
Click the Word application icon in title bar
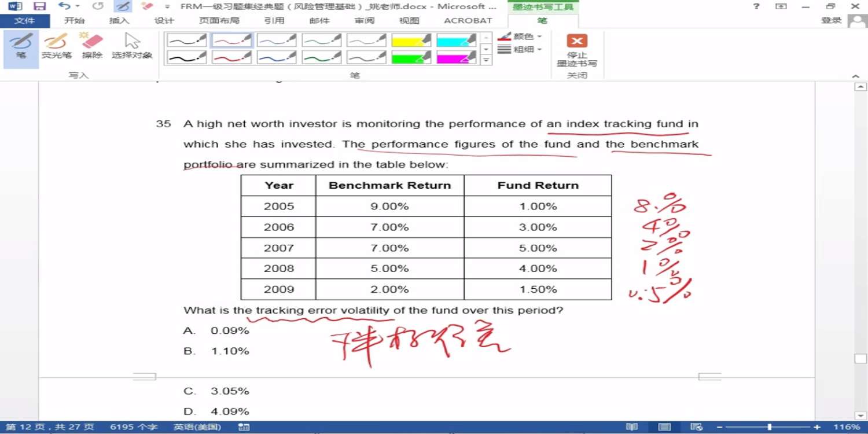[x=15, y=6]
